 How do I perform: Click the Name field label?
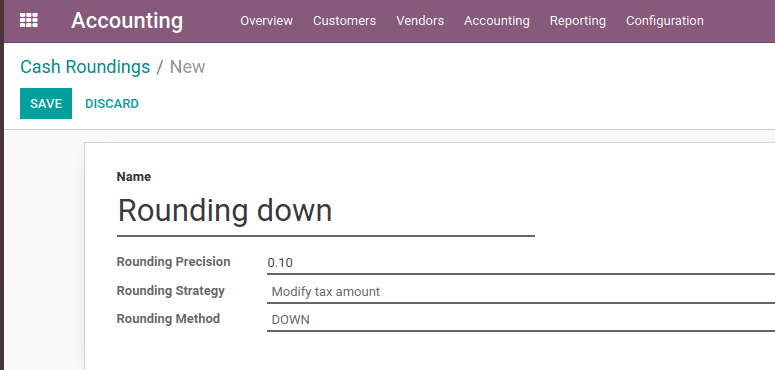point(134,177)
